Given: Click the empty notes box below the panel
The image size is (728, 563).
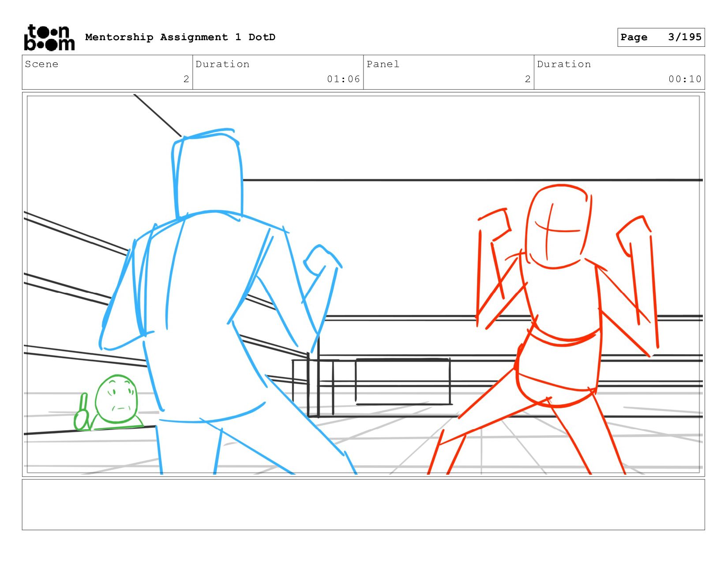Looking at the screenshot, I should click(x=363, y=504).
